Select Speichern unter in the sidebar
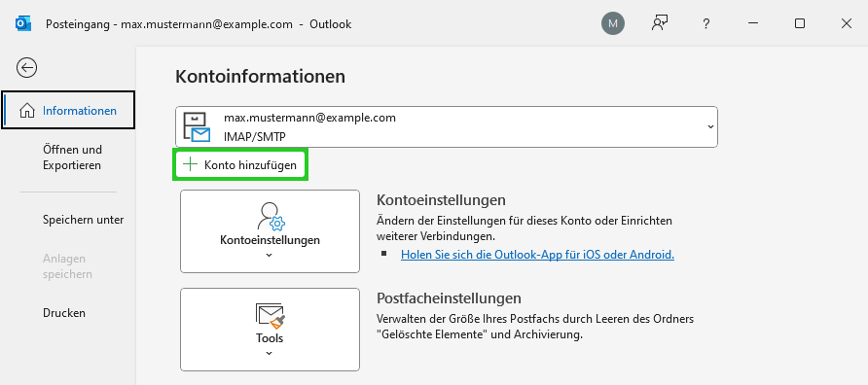 pyautogui.click(x=83, y=220)
